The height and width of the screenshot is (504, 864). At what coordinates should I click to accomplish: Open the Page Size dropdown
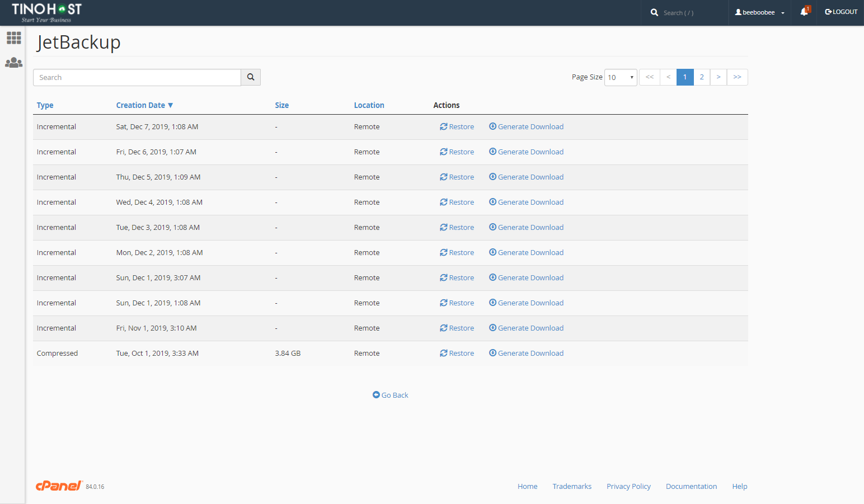click(x=621, y=77)
